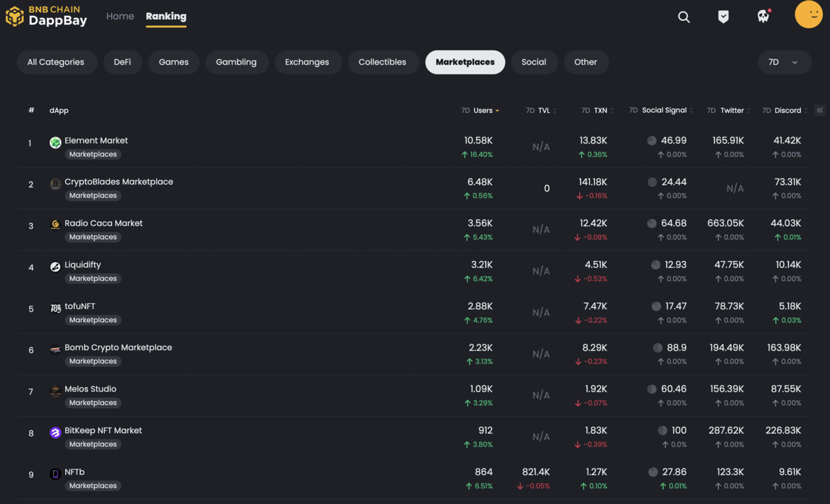
Task: Click the 226.83K Discord value
Action: pyautogui.click(x=783, y=431)
